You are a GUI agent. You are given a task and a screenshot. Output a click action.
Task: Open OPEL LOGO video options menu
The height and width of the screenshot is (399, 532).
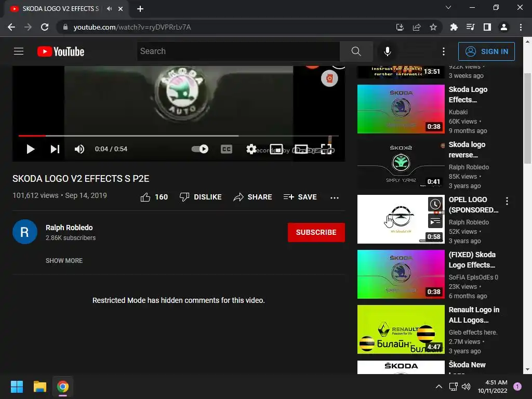[507, 201]
